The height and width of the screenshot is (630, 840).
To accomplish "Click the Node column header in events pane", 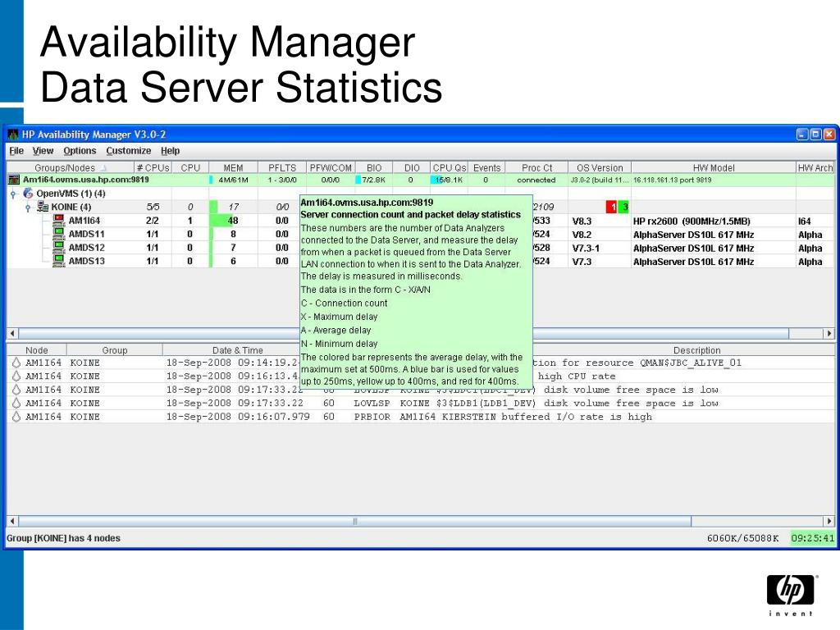I will click(x=36, y=350).
